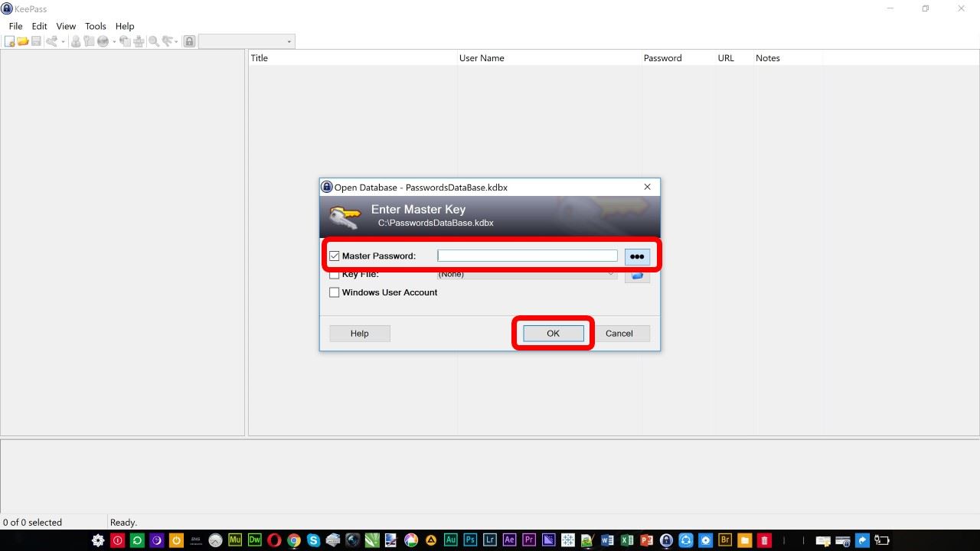
Task: Click the battery power tray icon
Action: 882,540
